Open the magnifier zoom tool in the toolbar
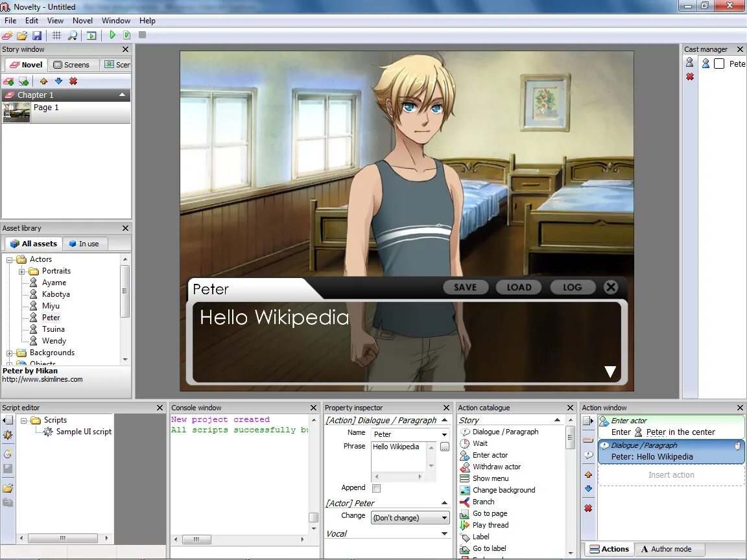This screenshot has height=560, width=747. (x=72, y=35)
